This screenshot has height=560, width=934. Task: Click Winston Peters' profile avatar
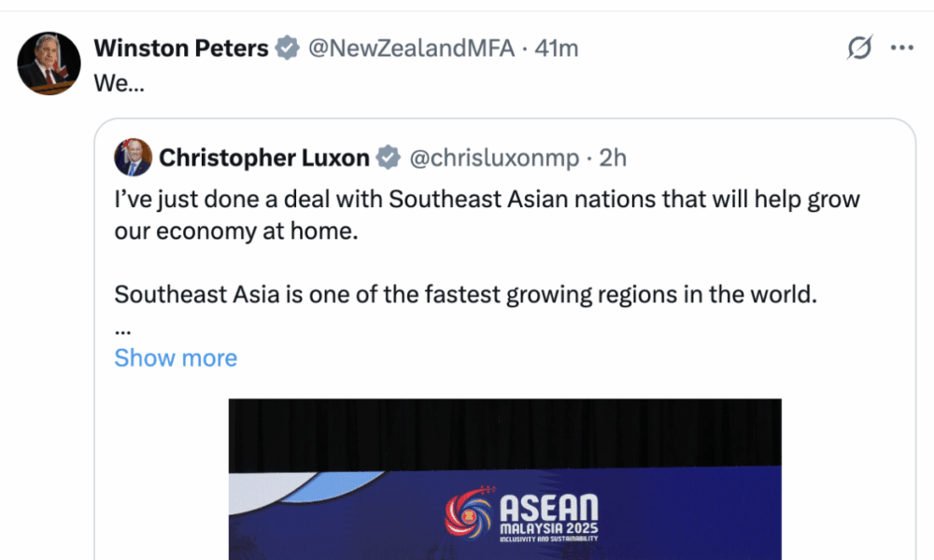[x=47, y=63]
